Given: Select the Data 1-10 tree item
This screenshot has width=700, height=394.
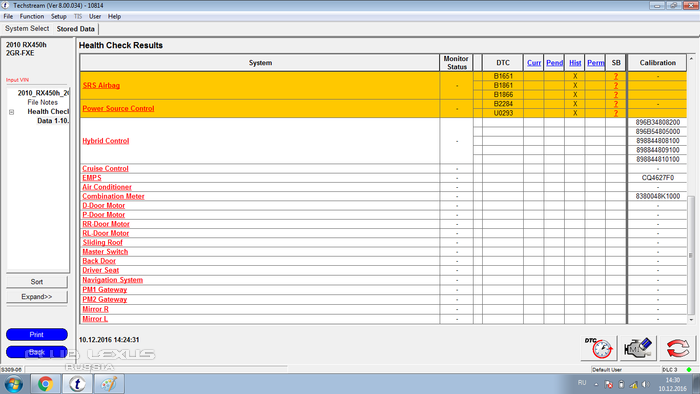Looking at the screenshot, I should coord(53,121).
